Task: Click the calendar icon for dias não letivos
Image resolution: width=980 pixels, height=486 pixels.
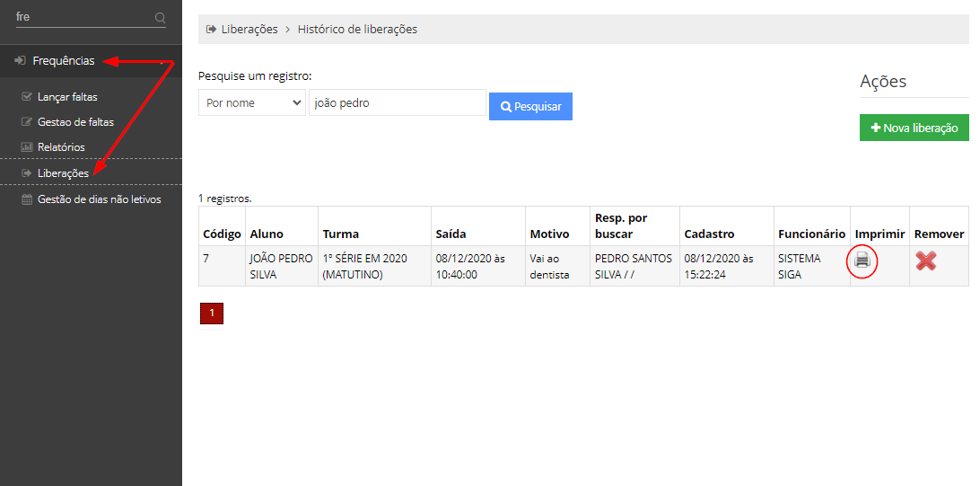Action: pos(27,199)
